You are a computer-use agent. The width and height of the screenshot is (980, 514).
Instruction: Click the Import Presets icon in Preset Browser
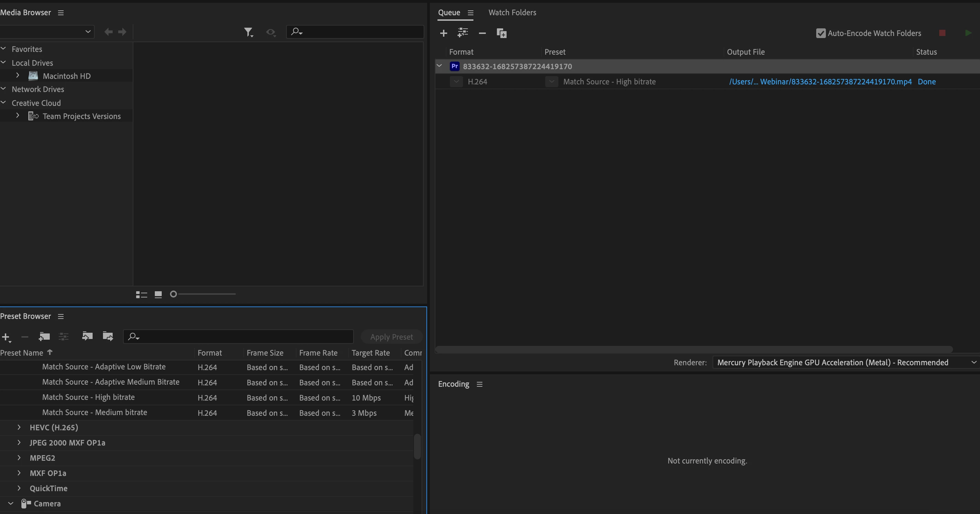click(87, 337)
